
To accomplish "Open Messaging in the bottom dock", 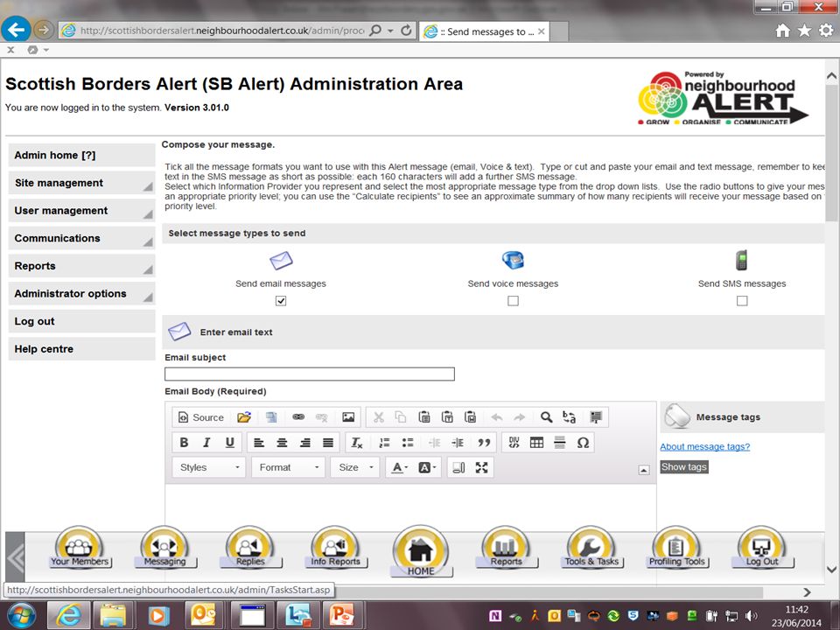I will (164, 548).
